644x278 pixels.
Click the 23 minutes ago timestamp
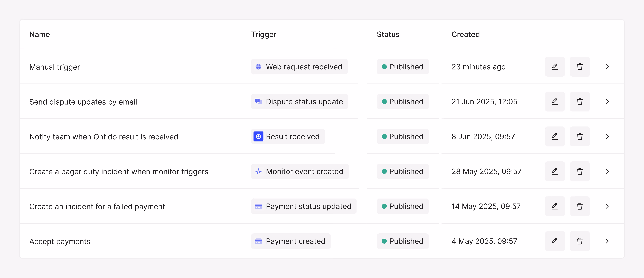[479, 67]
